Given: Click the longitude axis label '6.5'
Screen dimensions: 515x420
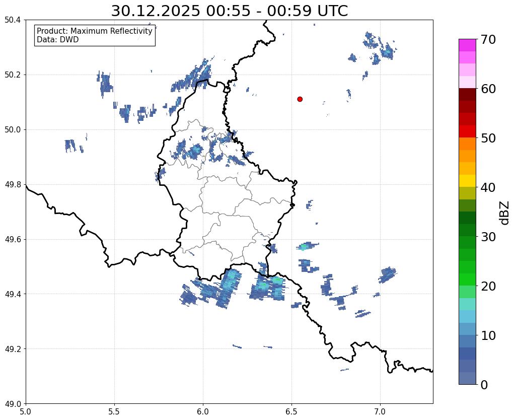Looking at the screenshot, I should coord(291,412).
